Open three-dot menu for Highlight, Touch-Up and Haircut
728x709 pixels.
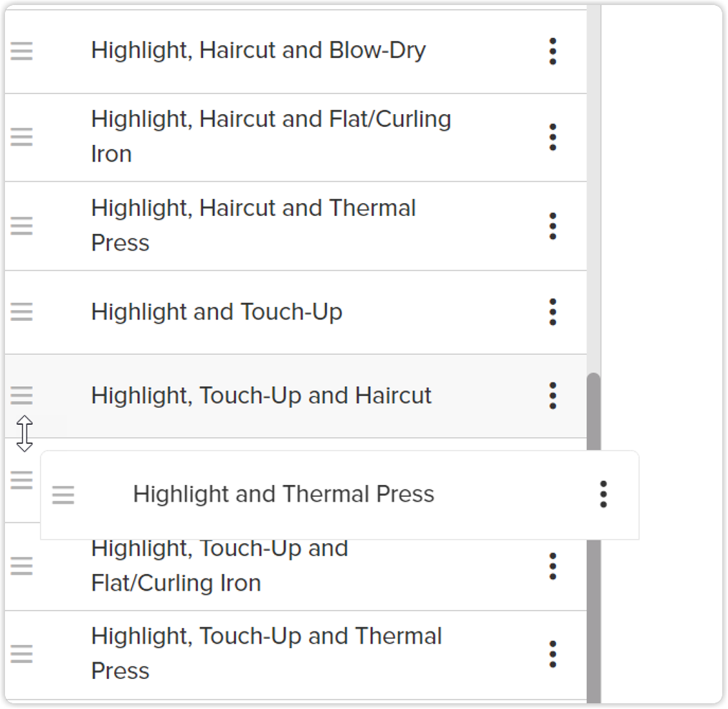(x=552, y=396)
